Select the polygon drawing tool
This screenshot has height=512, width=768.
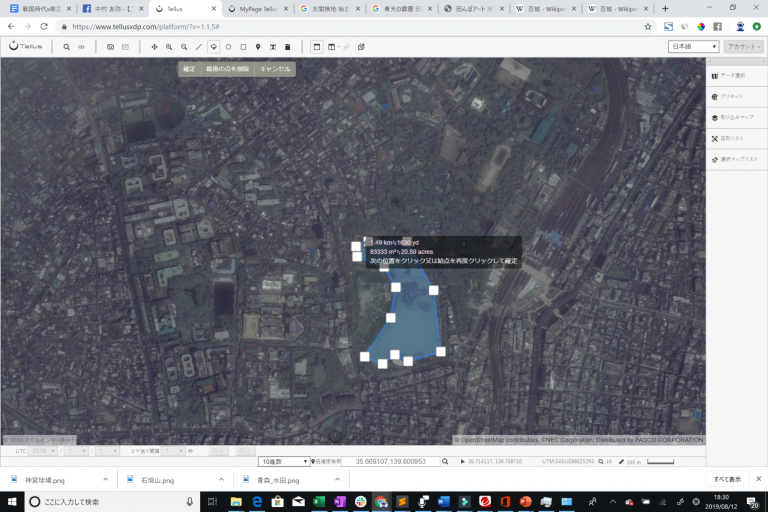pos(214,47)
